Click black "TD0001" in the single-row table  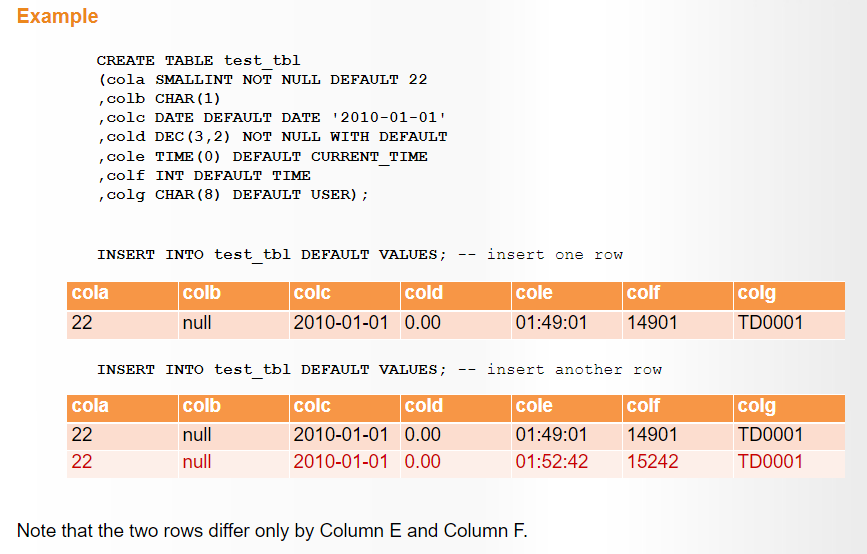click(x=770, y=322)
